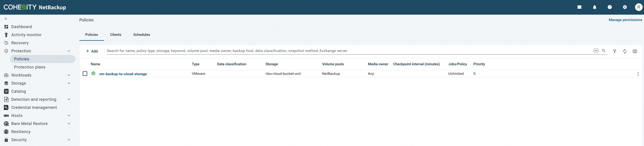Open the messages icon in header

(579, 7)
